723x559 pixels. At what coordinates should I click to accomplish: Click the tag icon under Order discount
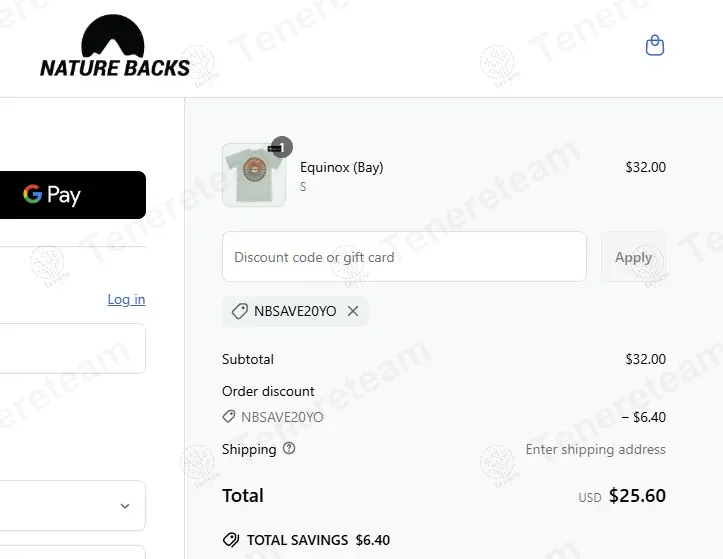229,417
